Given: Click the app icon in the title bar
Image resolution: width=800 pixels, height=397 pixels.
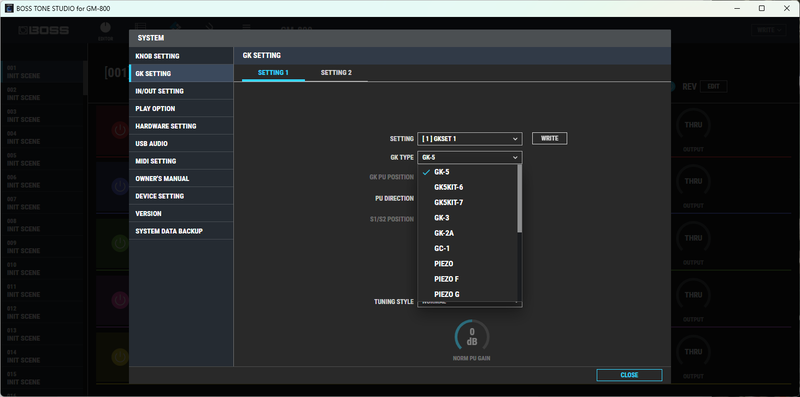Looking at the screenshot, I should coord(9,8).
